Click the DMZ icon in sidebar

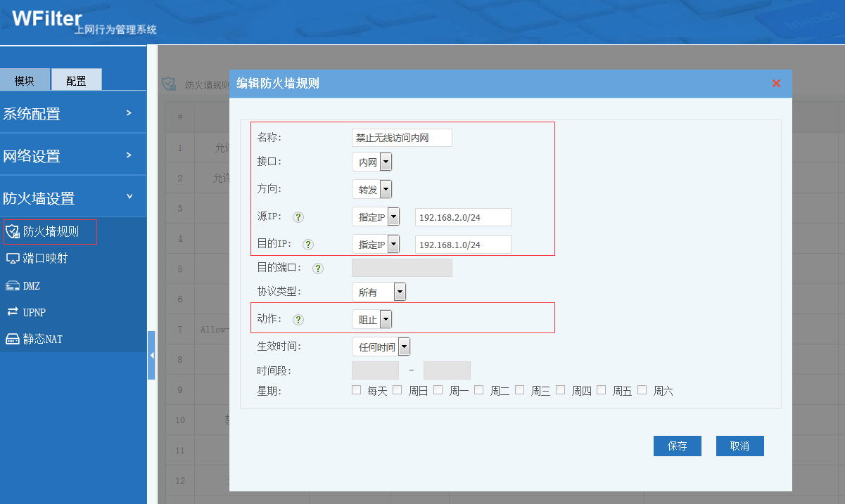[12, 285]
